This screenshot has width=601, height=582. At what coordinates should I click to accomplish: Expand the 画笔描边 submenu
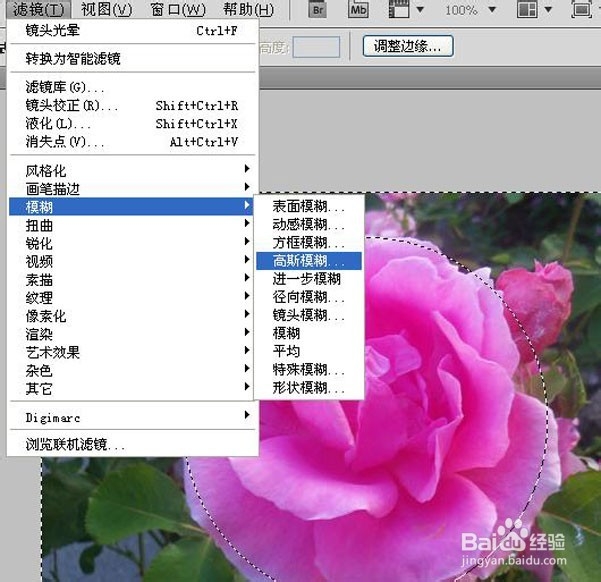[x=131, y=188]
